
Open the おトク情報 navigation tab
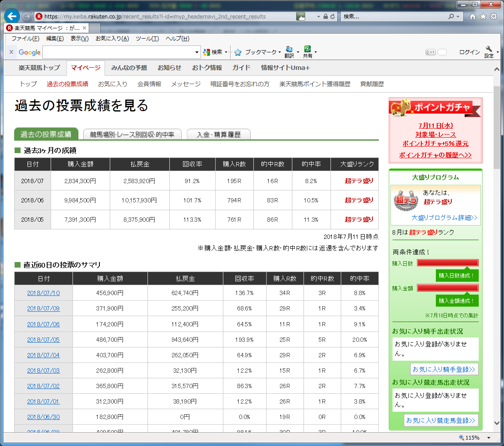[x=207, y=68]
